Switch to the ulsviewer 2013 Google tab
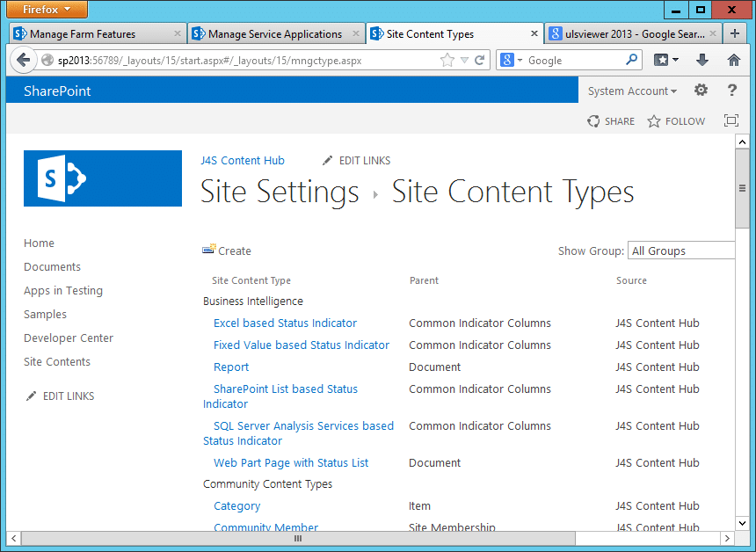This screenshot has width=756, height=552. point(634,33)
